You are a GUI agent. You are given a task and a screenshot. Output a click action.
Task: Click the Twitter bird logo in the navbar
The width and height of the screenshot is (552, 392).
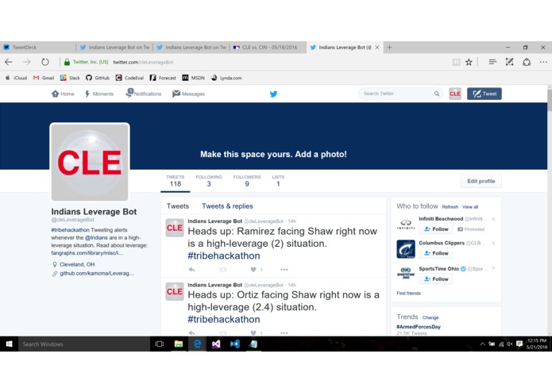273,94
